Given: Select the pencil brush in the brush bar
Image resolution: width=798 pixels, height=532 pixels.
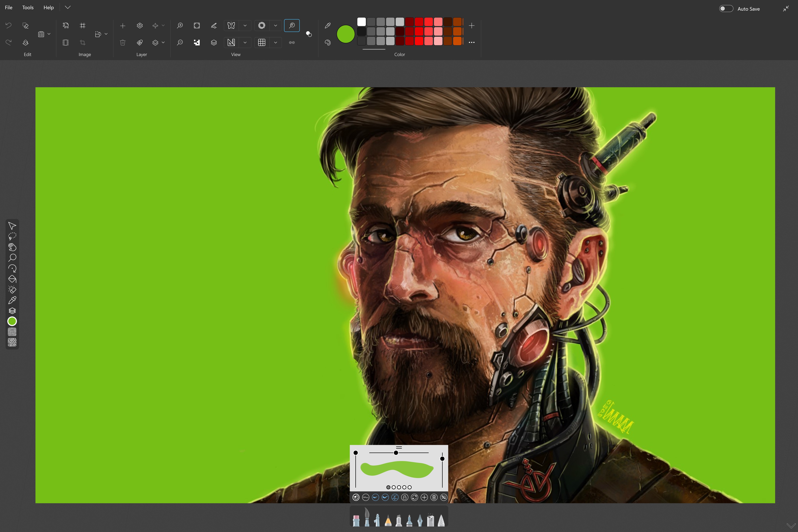Looking at the screenshot, I should pyautogui.click(x=389, y=520).
